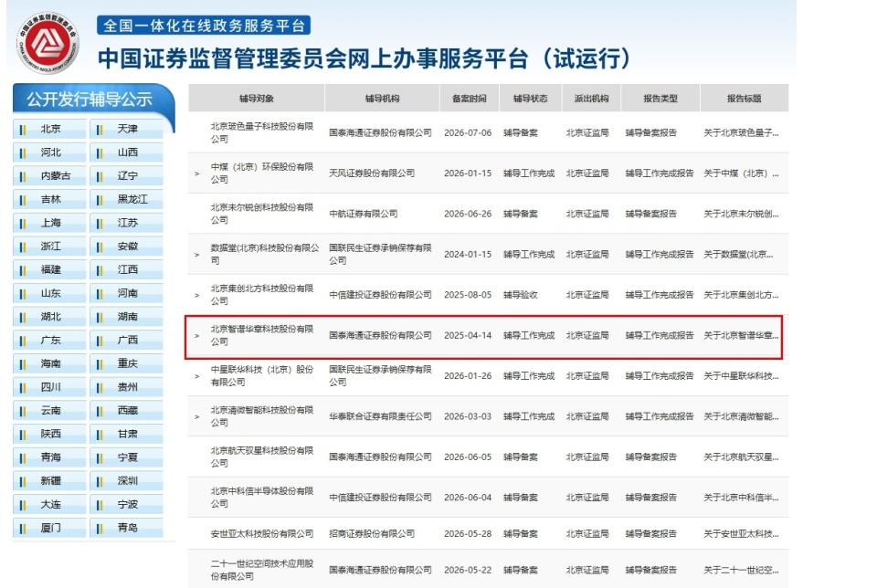Click the 备案时间 column header

[x=470, y=99]
